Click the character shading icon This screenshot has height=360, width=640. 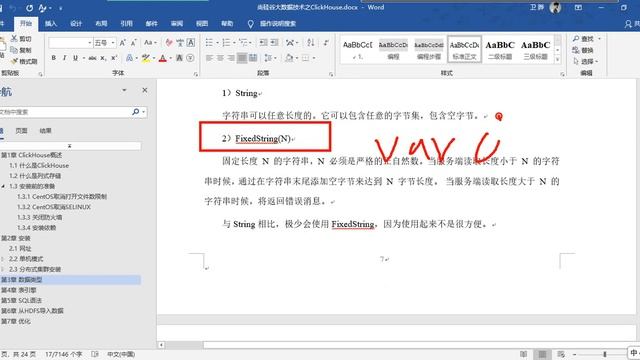pyautogui.click(x=179, y=58)
